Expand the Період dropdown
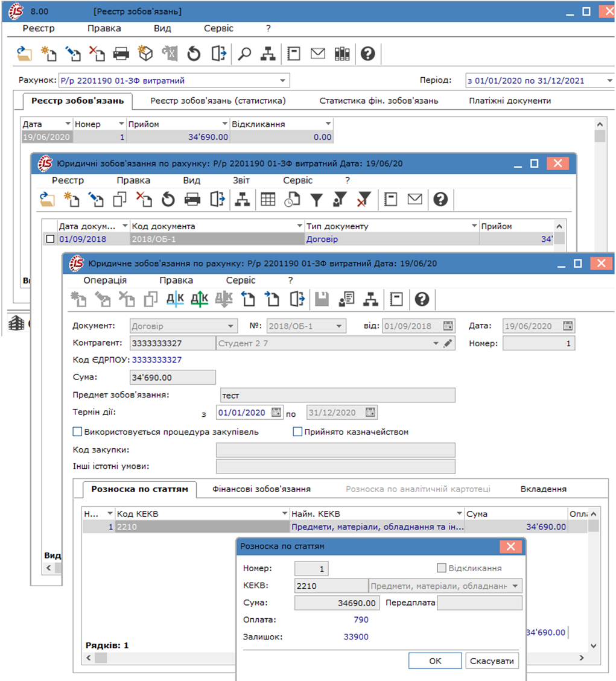616x681 pixels. tap(609, 81)
